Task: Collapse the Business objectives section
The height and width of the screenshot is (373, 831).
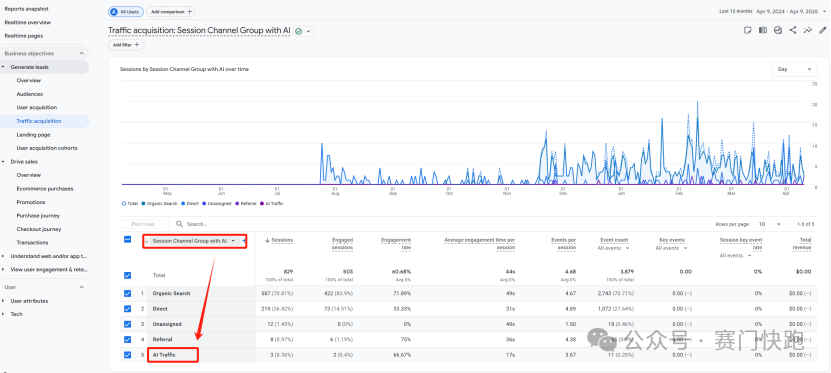Action: [82, 54]
